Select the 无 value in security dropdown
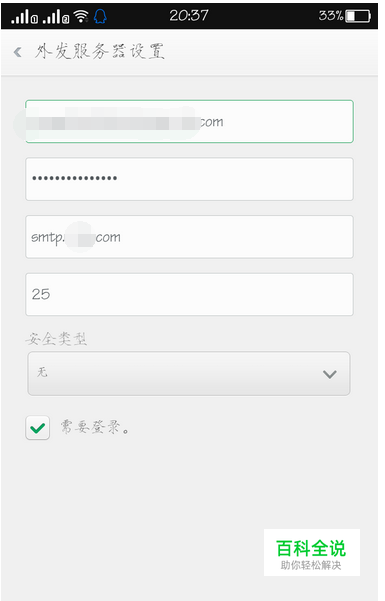The image size is (385, 601). point(42,372)
